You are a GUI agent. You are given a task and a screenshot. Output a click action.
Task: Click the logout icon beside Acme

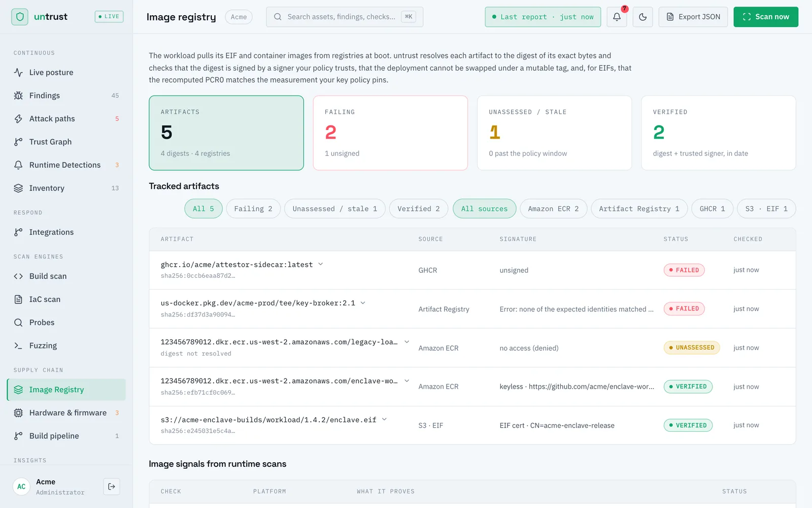click(112, 487)
